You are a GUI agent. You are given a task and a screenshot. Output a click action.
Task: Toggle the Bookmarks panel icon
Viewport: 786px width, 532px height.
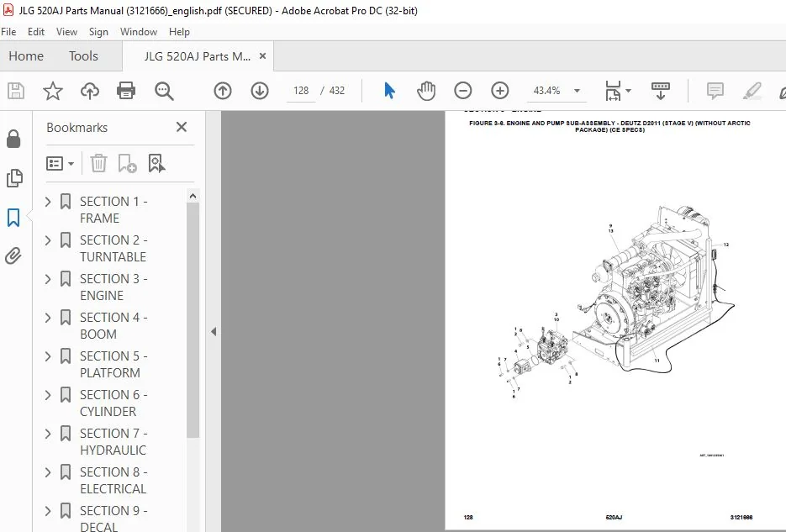(13, 218)
